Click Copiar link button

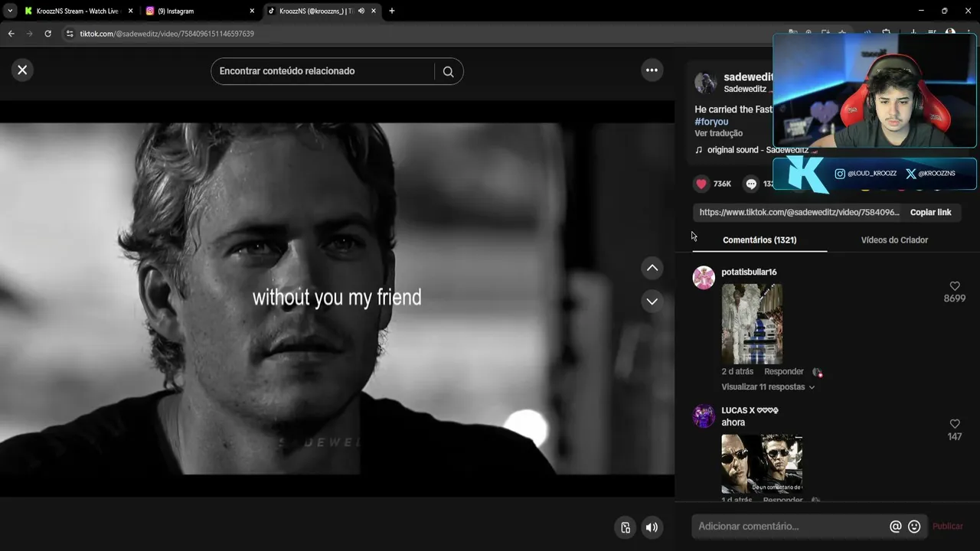pos(930,212)
